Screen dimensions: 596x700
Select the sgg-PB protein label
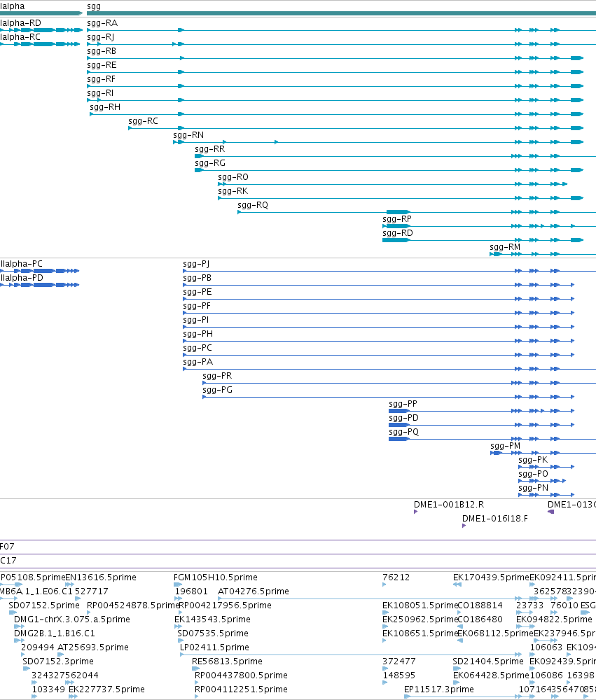click(197, 278)
